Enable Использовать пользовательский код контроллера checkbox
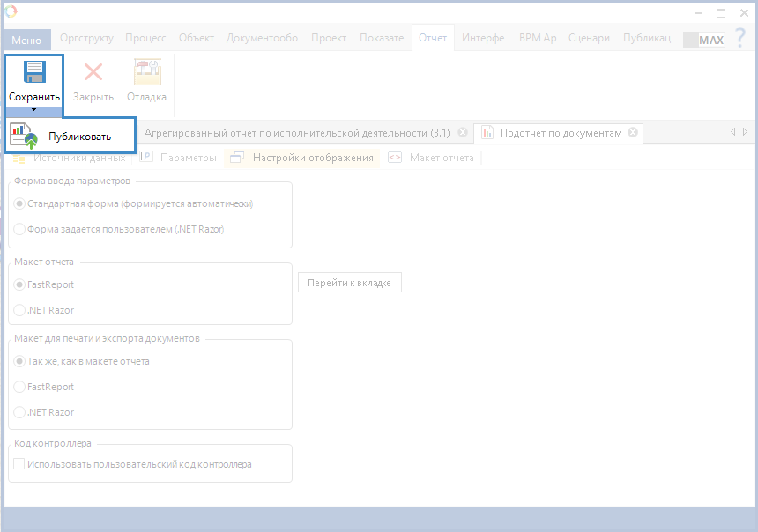The height and width of the screenshot is (532, 758). [19, 464]
